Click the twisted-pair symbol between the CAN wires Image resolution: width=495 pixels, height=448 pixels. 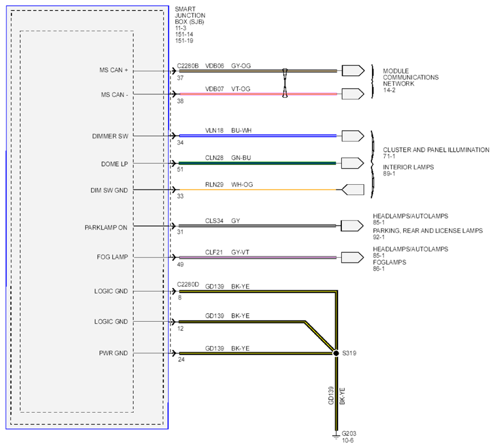(x=285, y=83)
